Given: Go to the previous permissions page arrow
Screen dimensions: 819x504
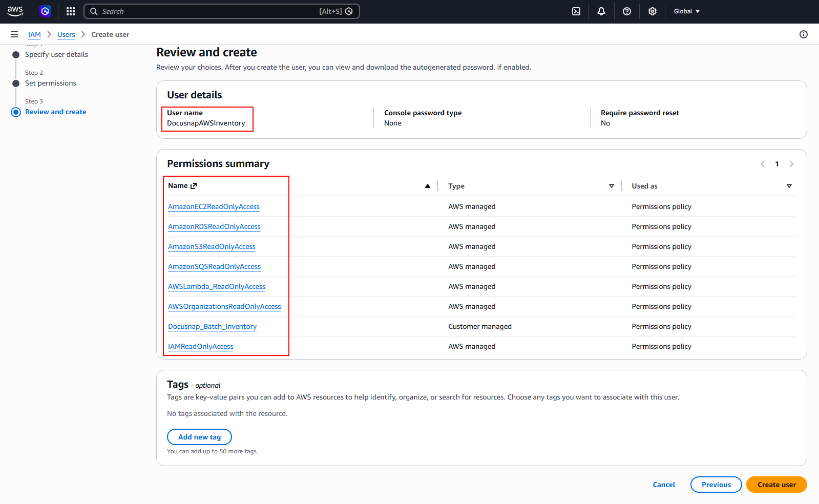Looking at the screenshot, I should coord(763,164).
